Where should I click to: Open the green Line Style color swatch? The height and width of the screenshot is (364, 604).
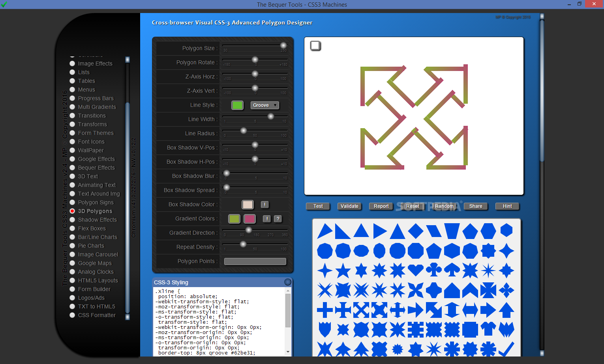pyautogui.click(x=237, y=105)
